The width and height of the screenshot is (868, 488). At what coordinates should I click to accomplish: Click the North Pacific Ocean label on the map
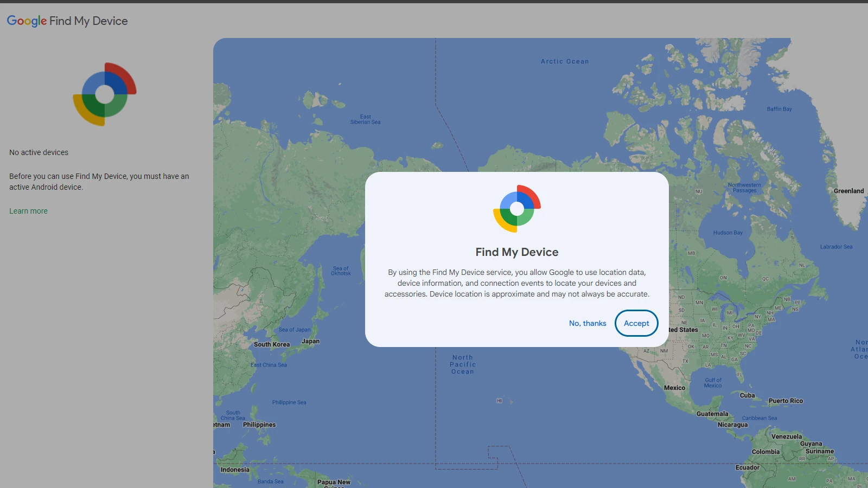pyautogui.click(x=463, y=364)
